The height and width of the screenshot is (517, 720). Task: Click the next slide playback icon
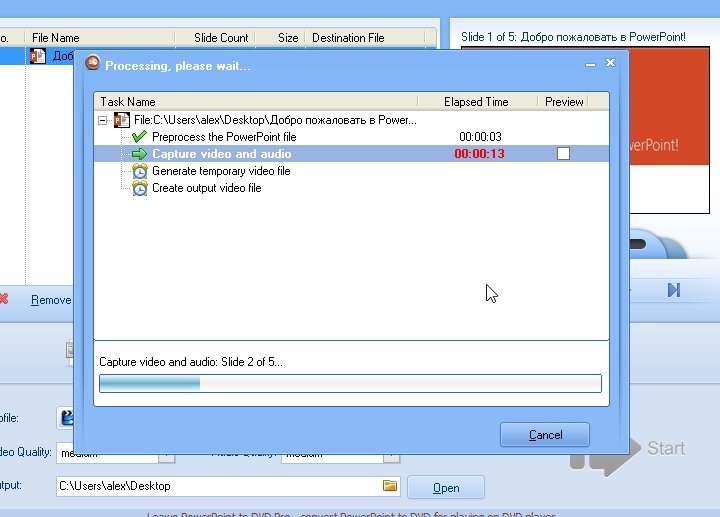tap(674, 290)
